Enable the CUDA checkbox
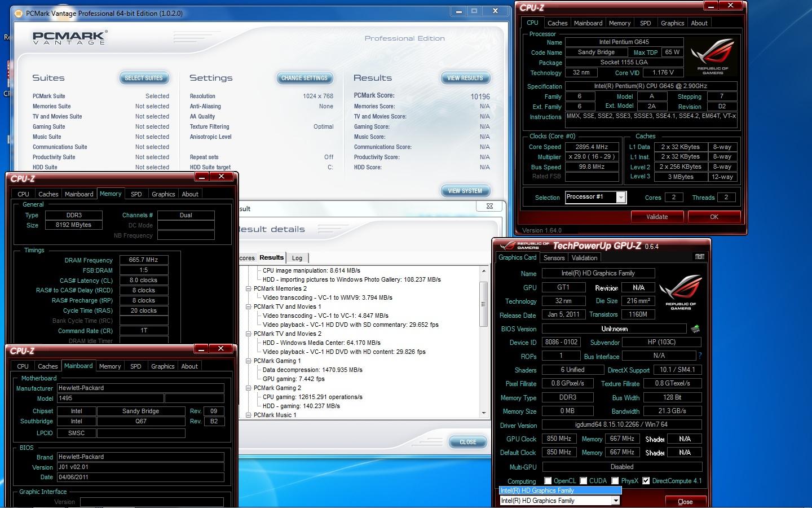812x508 pixels. (x=584, y=481)
